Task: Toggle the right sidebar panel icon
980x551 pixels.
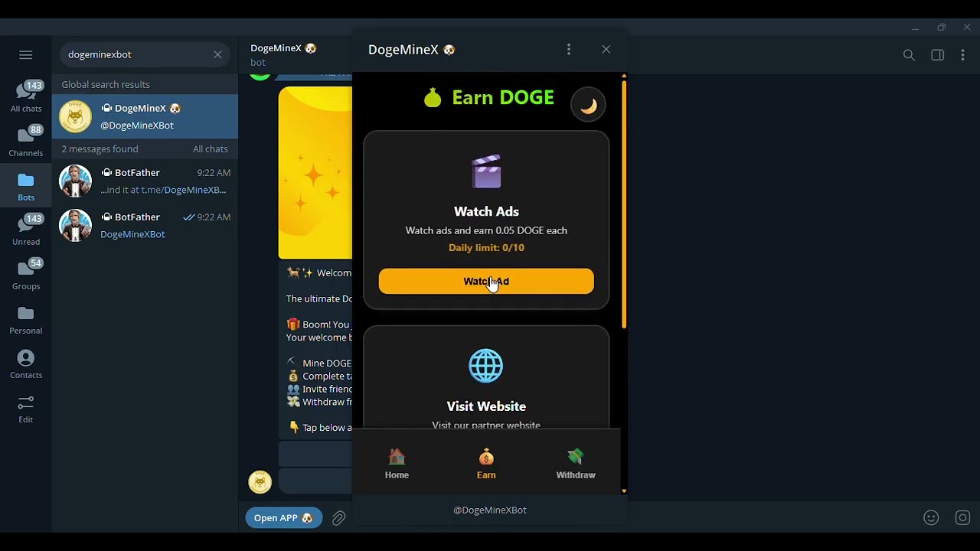Action: coord(938,55)
